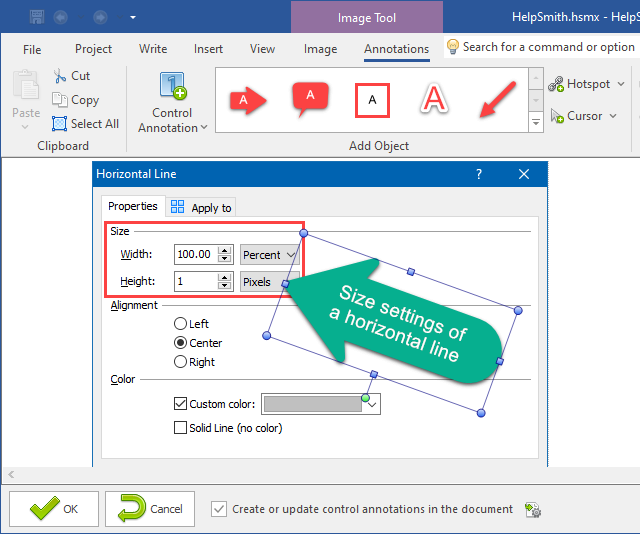640x534 pixels.
Task: Click the annotation options icon beside checkbox
Action: [533, 510]
